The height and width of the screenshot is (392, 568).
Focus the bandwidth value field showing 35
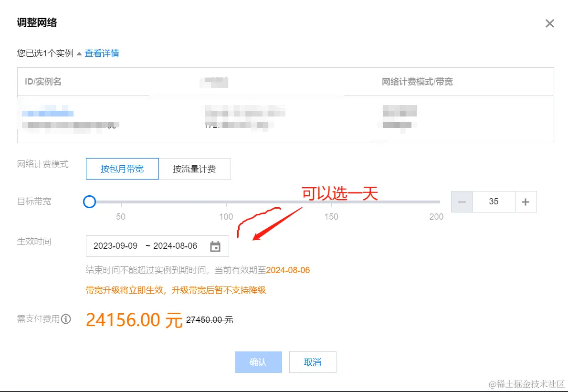[x=494, y=202]
